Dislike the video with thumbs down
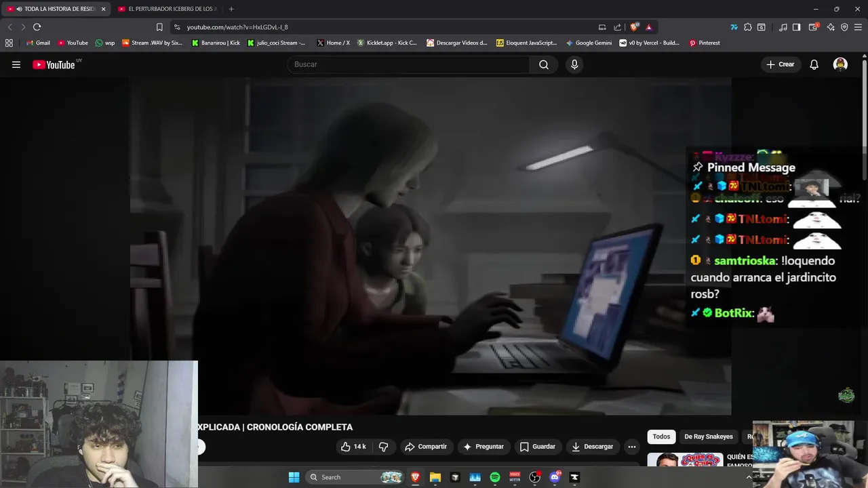Screen dimensions: 868x488 [383, 447]
